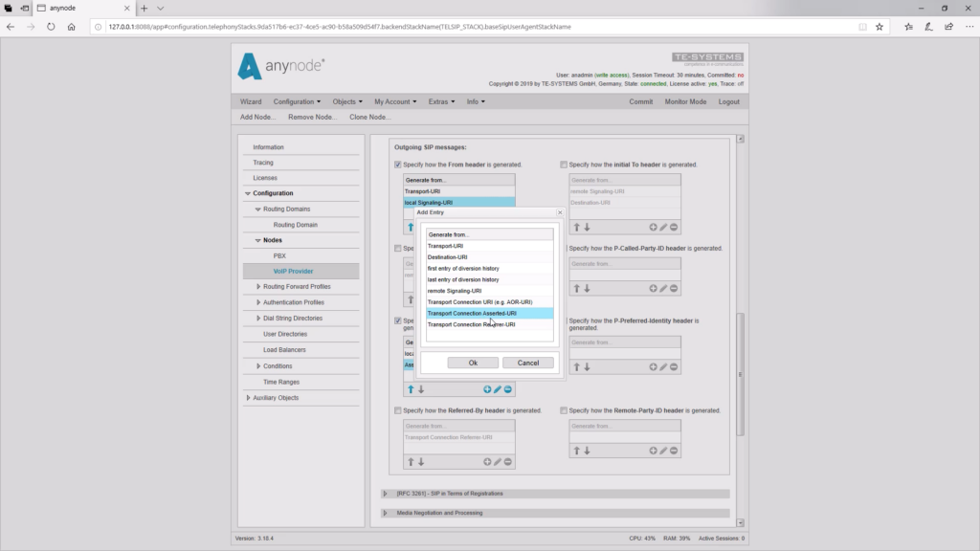Go to browser home page
This screenshot has height=551, width=980.
71,27
